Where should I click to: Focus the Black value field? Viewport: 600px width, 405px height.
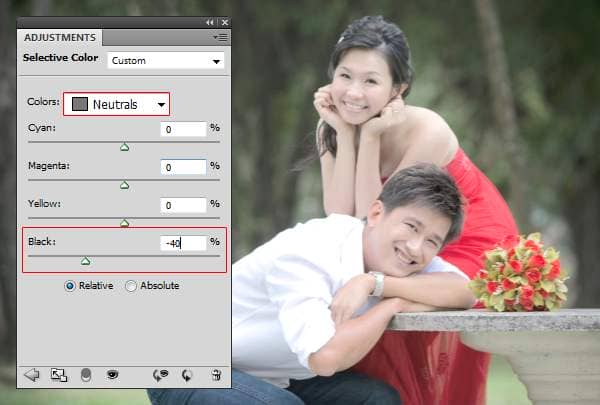[183, 243]
